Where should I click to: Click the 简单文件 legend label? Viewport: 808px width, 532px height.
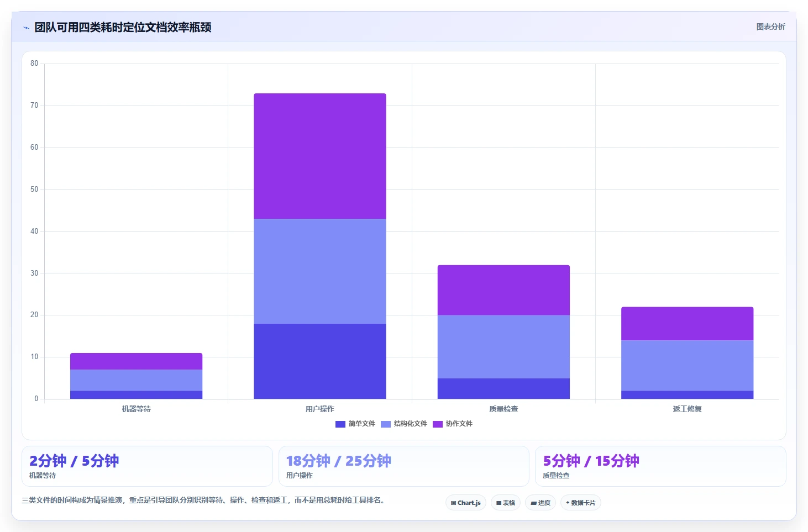pyautogui.click(x=361, y=424)
